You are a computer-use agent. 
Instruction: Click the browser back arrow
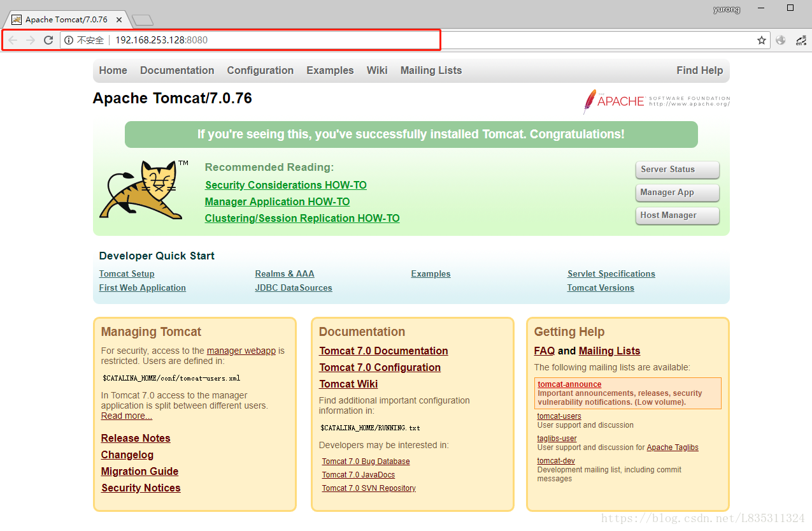[x=13, y=40]
